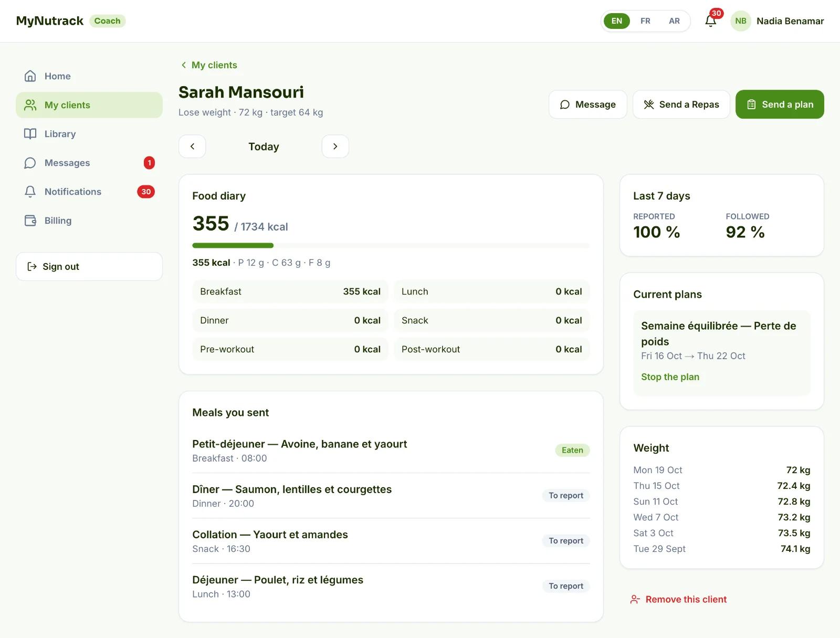Click the Billing wallet icon
The height and width of the screenshot is (638, 840).
pos(30,221)
